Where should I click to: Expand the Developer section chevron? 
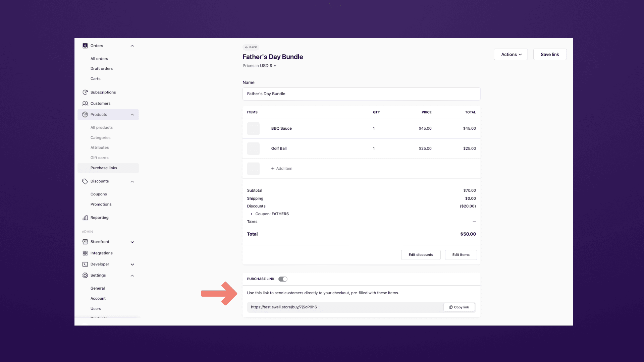132,264
